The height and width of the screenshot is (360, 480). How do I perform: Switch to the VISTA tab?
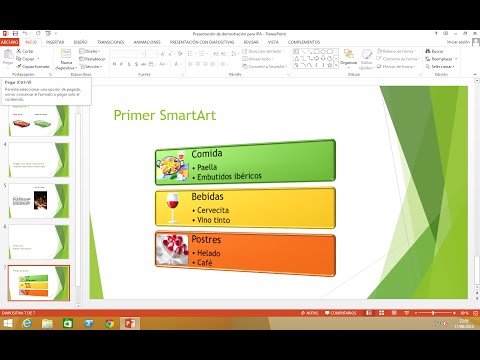point(273,42)
